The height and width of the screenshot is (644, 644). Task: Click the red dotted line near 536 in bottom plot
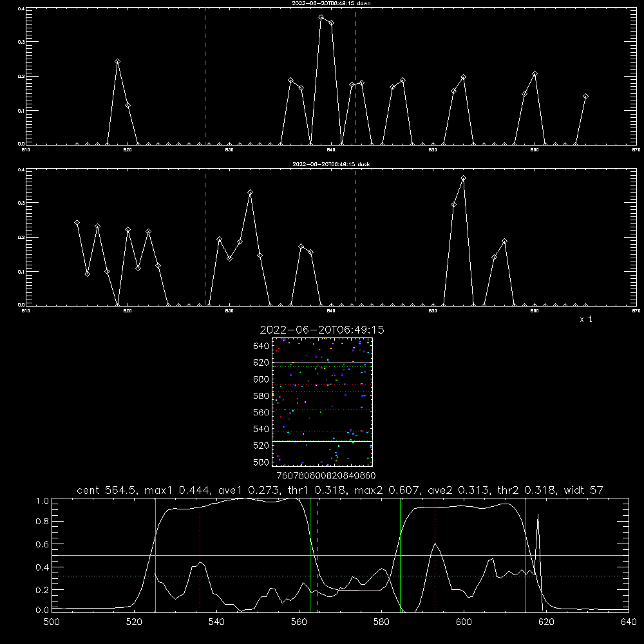(200, 554)
